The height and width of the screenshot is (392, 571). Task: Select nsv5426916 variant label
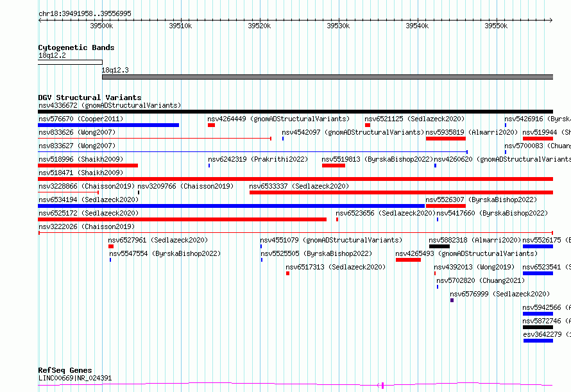click(x=538, y=119)
